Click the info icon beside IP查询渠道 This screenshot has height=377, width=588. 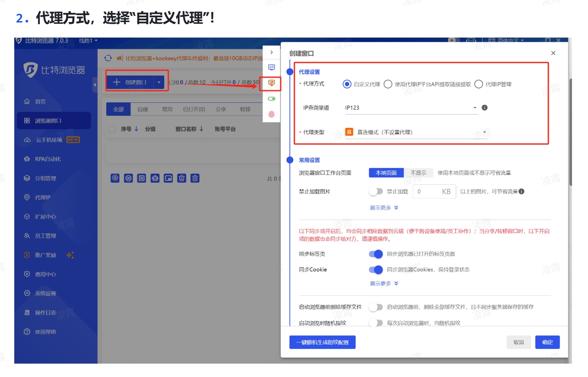tap(484, 108)
